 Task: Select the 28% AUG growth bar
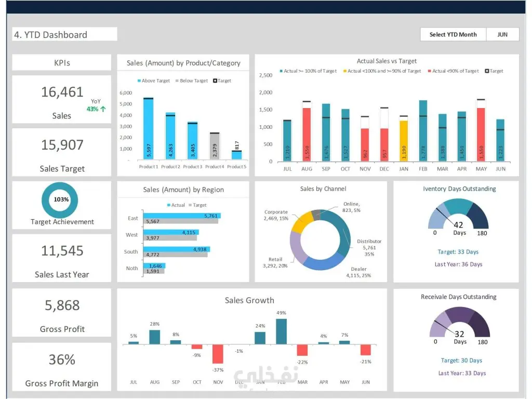tap(155, 337)
